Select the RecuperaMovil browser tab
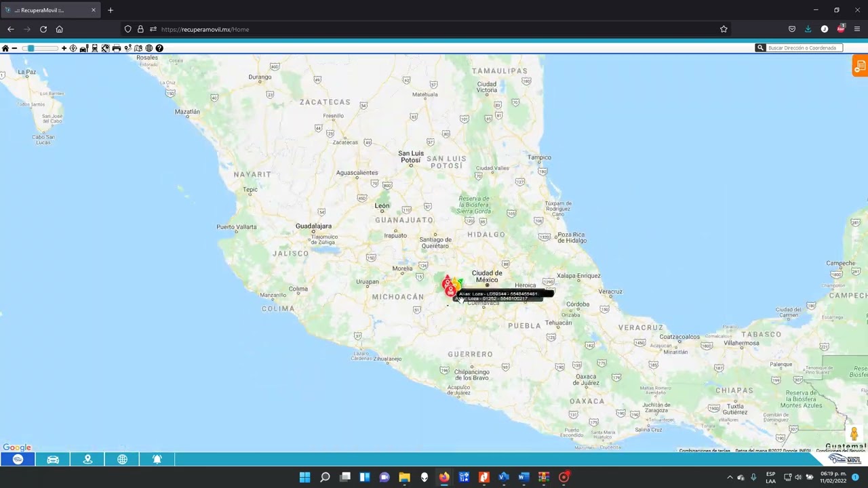The width and height of the screenshot is (868, 488). pos(51,10)
